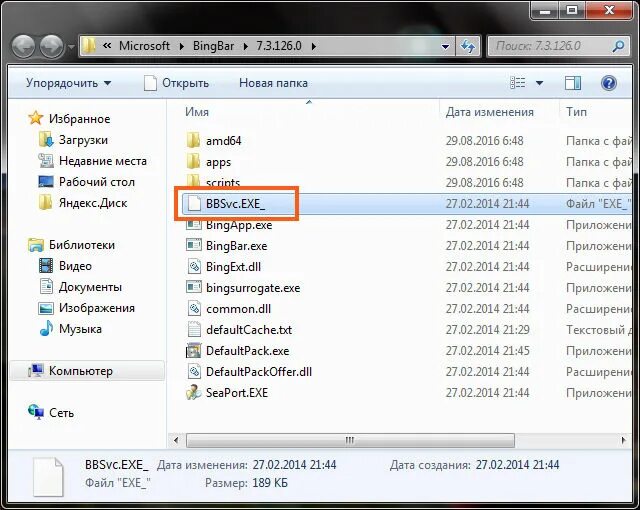Select the DefaultPack.exe installer icon
The image size is (640, 510).
(193, 351)
